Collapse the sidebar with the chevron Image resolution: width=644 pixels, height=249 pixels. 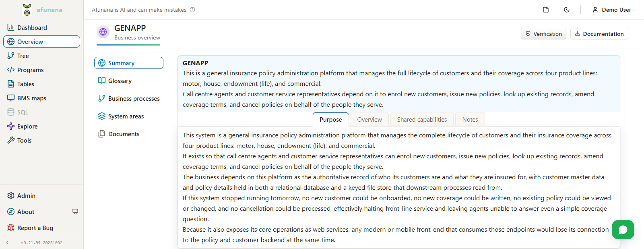click(x=7, y=243)
